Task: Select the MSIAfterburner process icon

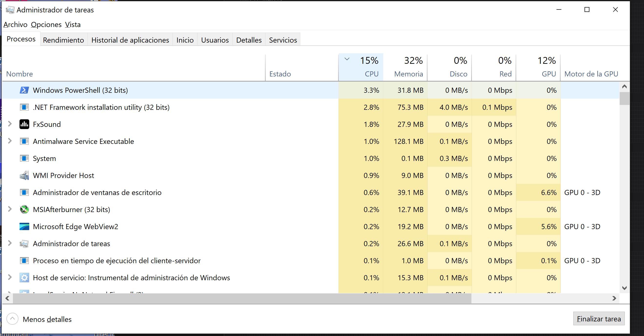Action: 24,209
